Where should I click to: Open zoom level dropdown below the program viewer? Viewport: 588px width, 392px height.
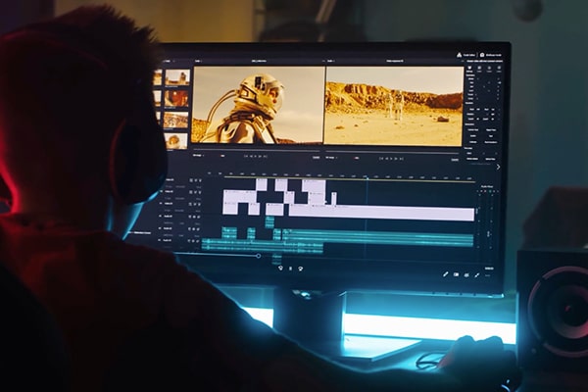(x=331, y=158)
